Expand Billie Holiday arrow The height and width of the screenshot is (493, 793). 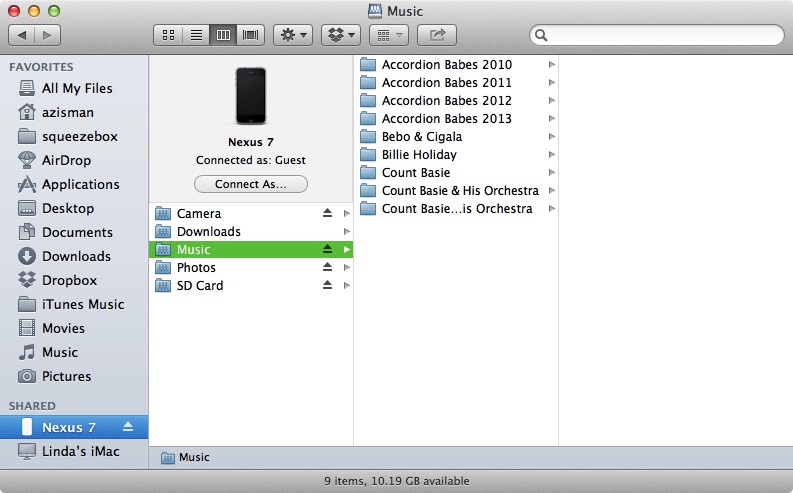coord(552,155)
